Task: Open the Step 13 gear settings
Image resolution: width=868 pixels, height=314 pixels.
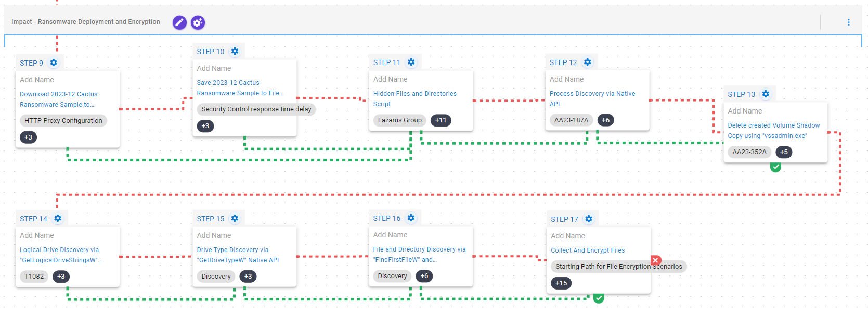Action: point(766,94)
